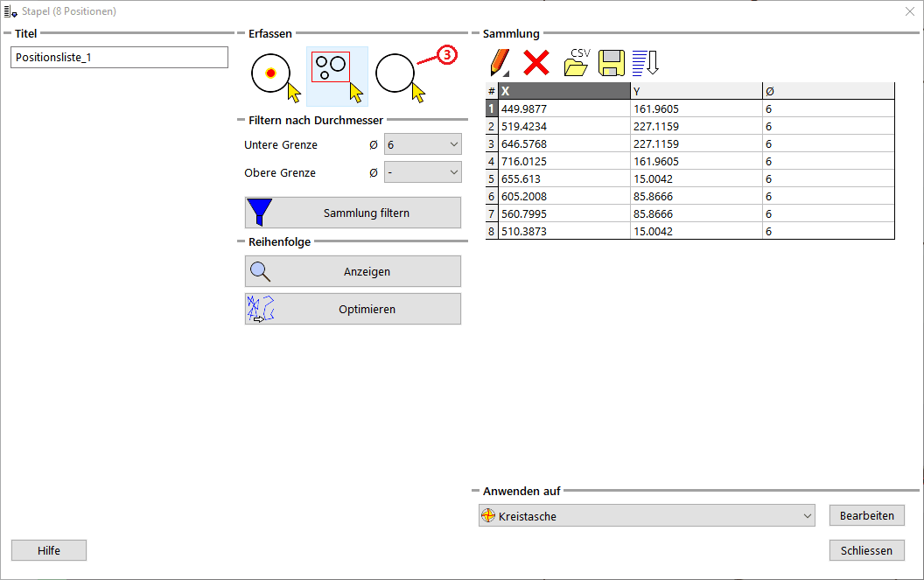The image size is (924, 580).
Task: Click the pencil edit icon in Sammlung
Action: (x=499, y=63)
